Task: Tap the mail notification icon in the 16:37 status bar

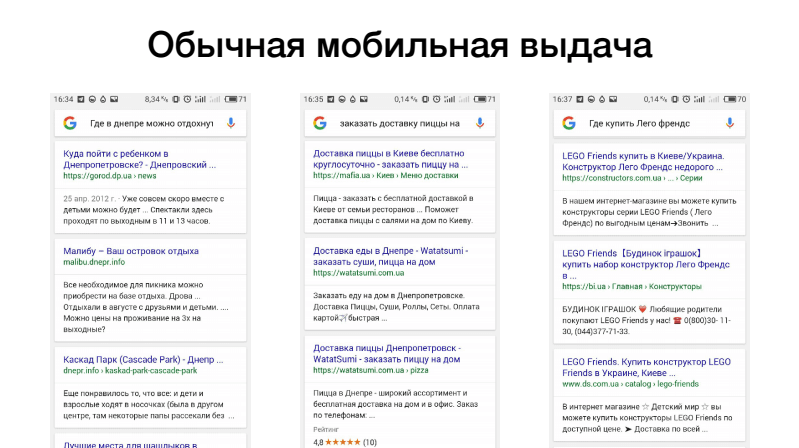Action: point(613,99)
